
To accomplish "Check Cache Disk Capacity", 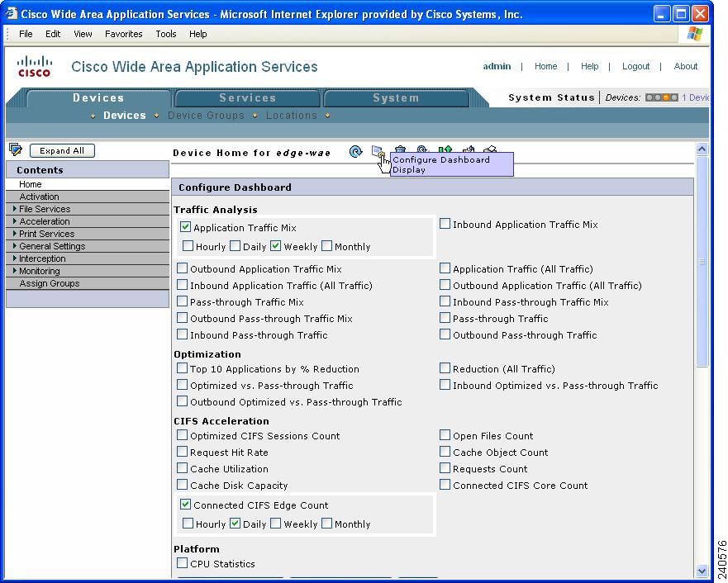I will pos(183,485).
